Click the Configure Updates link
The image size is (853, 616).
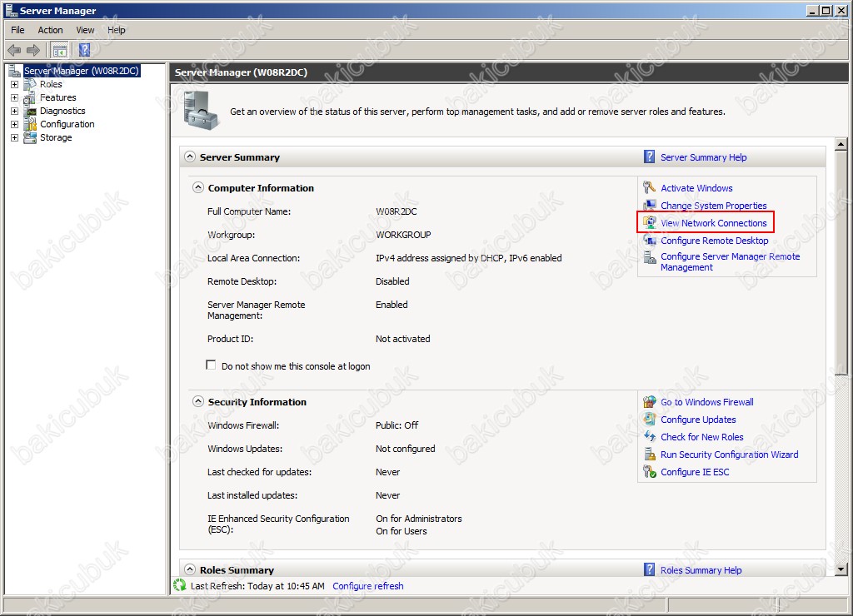click(x=698, y=420)
